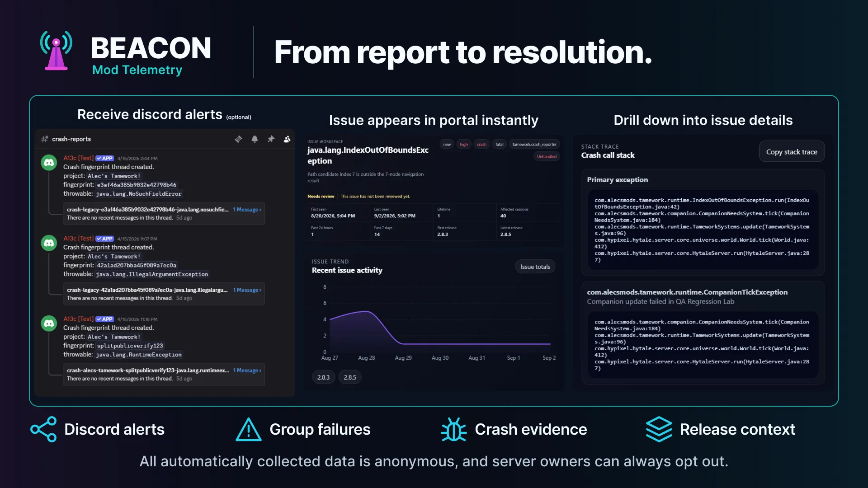This screenshot has height=488, width=868.
Task: Click the 'fatal' issue tag
Action: (500, 145)
